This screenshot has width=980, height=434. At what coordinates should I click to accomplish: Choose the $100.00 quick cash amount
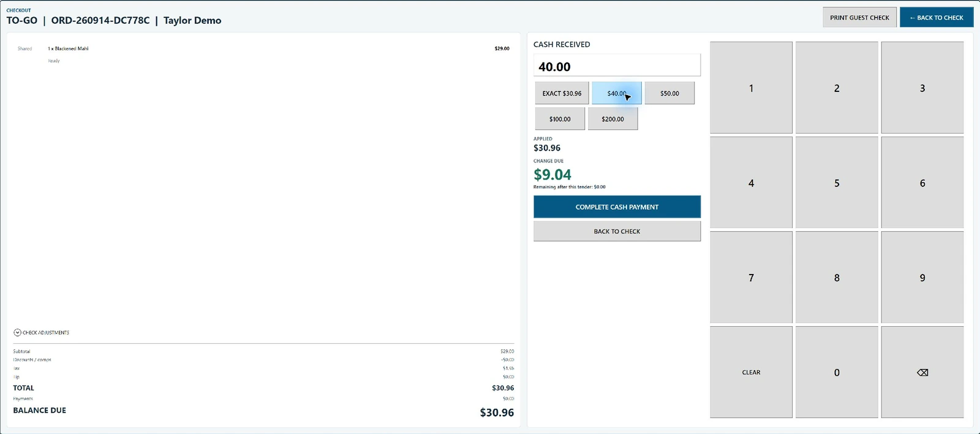coord(560,119)
